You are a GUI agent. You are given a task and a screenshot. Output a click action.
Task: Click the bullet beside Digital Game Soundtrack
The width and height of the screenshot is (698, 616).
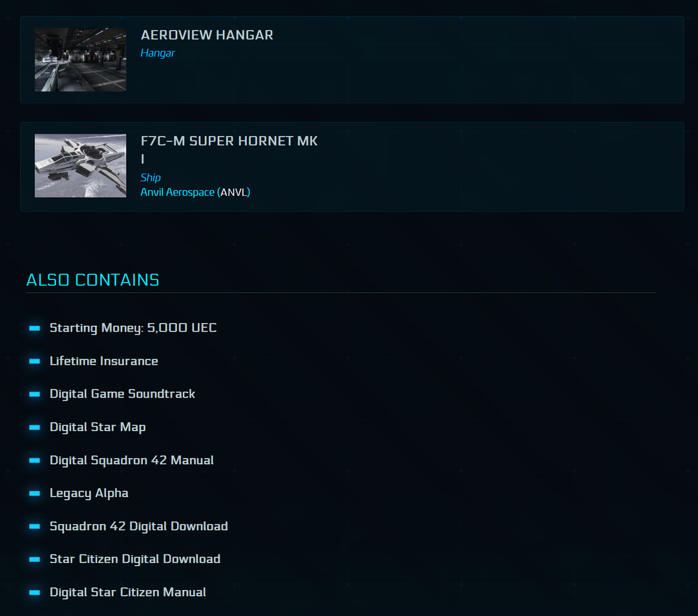pos(34,394)
